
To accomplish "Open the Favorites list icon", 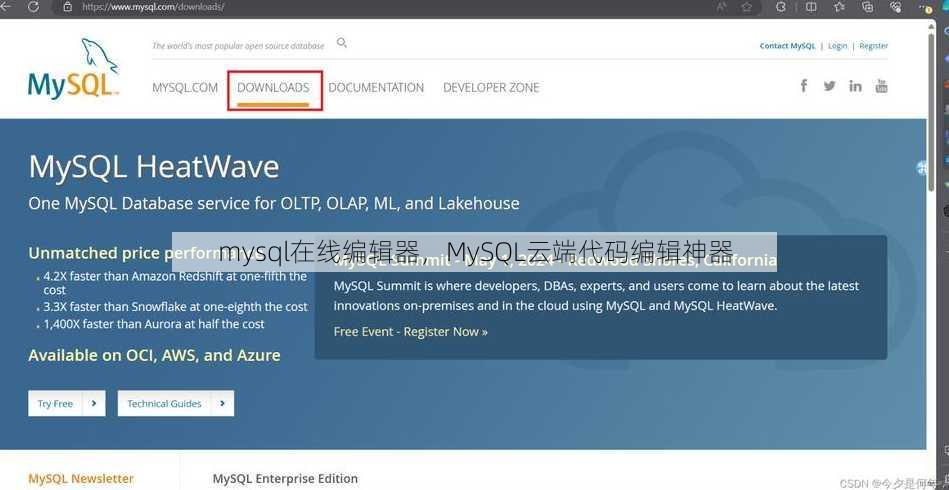I will pos(839,7).
